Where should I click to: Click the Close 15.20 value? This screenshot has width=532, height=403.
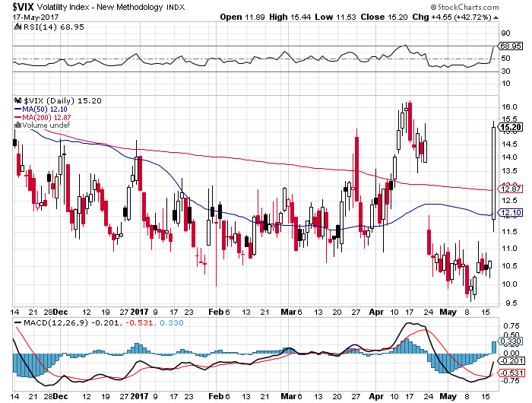click(384, 17)
